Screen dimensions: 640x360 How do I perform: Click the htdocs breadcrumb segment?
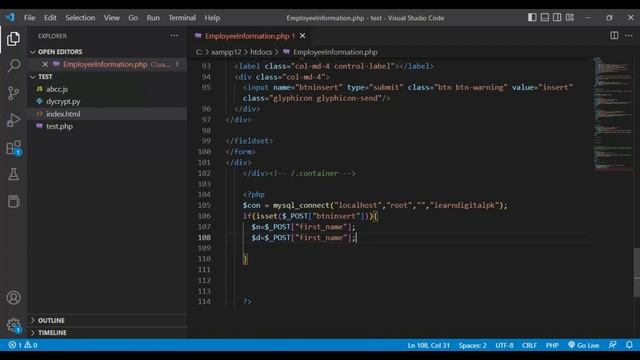coord(261,52)
